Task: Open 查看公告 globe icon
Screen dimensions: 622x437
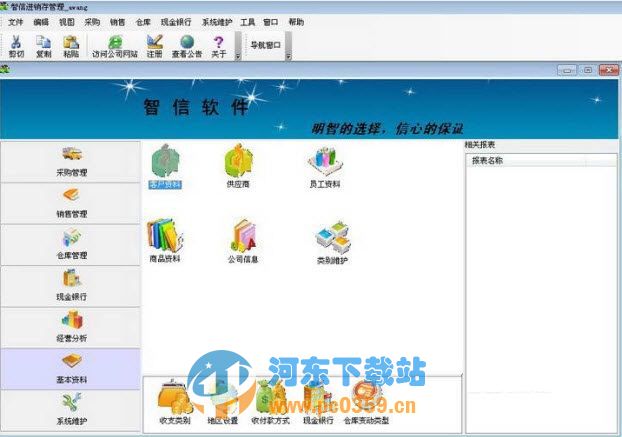Action: click(x=186, y=46)
